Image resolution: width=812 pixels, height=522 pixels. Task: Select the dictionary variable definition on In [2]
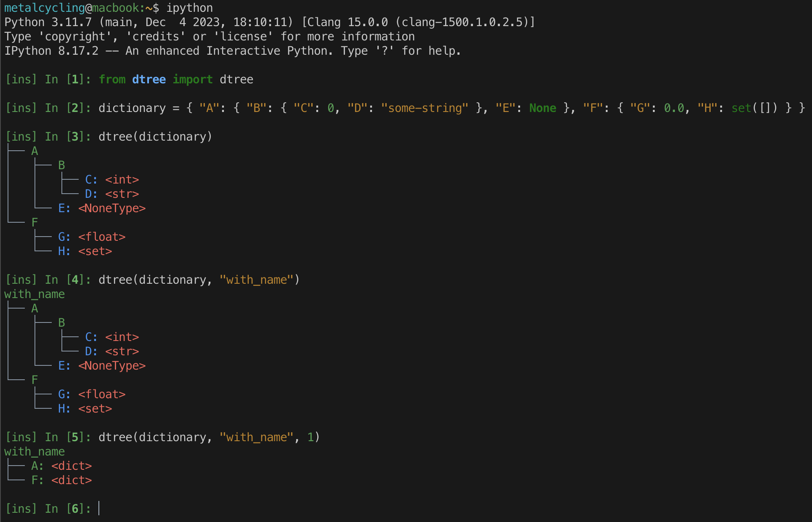coord(132,108)
